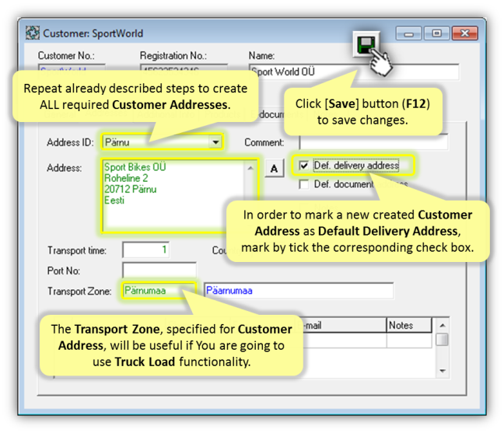Click the Name field Sport World OÜ
This screenshot has width=504, height=433.
(354, 72)
